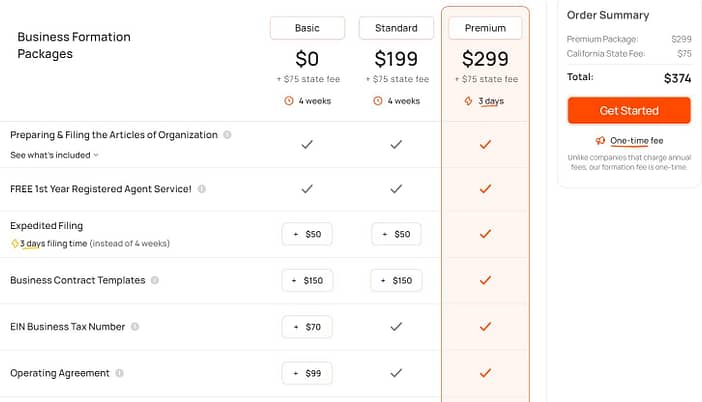Add $70 EIN to Basic plan
Image resolution: width=702 pixels, height=402 pixels.
[x=307, y=327]
